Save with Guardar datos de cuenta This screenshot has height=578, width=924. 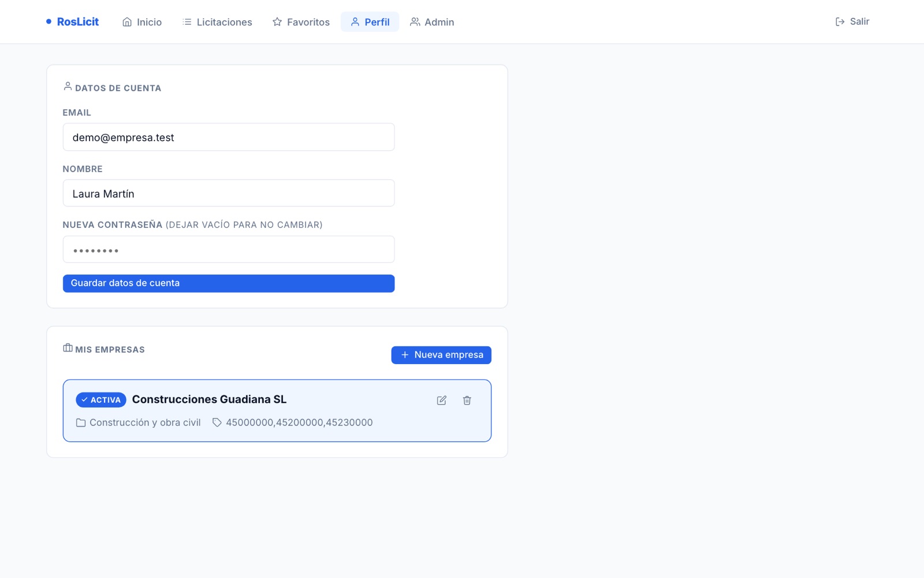pyautogui.click(x=229, y=283)
